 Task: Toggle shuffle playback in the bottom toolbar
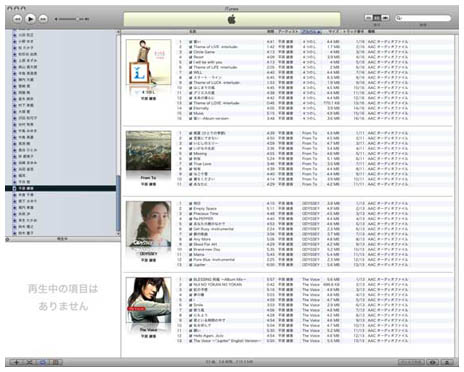point(29,362)
